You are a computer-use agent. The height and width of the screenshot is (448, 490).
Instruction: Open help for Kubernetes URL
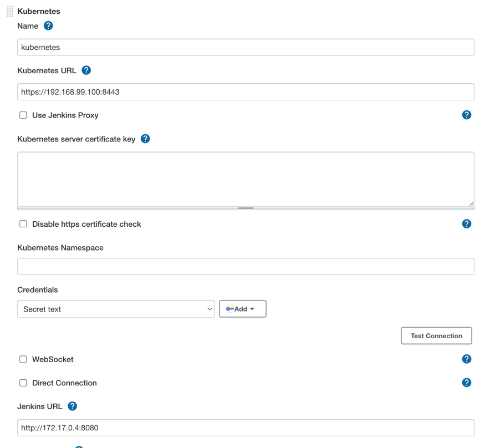(x=86, y=70)
